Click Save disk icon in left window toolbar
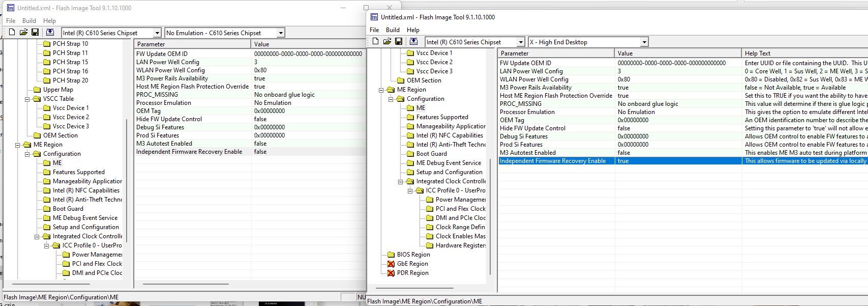 tap(35, 32)
